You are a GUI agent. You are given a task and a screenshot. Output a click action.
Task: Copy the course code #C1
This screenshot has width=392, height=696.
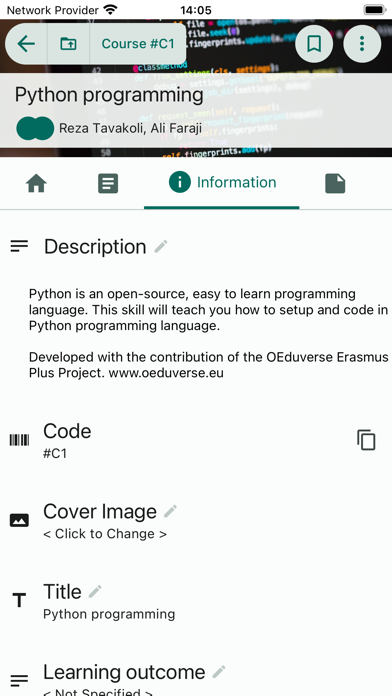click(x=366, y=440)
